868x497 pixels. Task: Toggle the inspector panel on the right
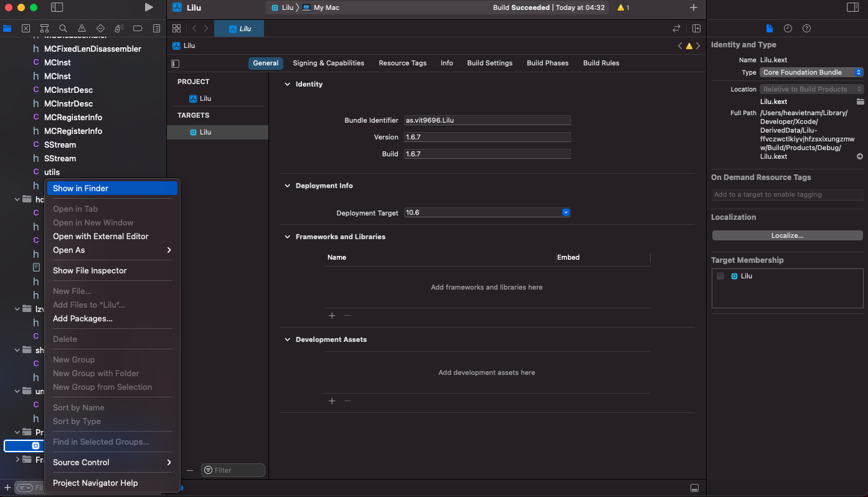coord(852,7)
